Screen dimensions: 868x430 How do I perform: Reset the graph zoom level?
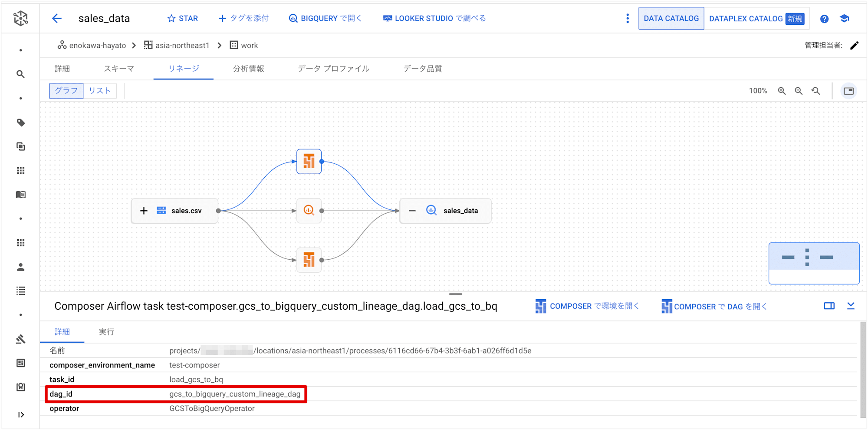tap(816, 91)
